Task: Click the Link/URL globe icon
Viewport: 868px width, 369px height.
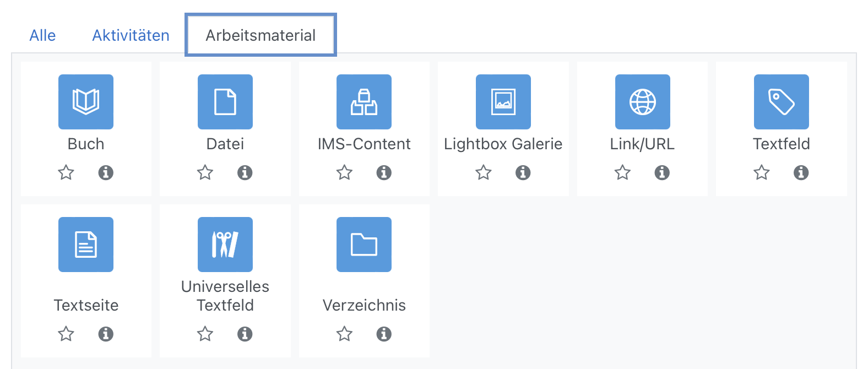Action: [642, 101]
